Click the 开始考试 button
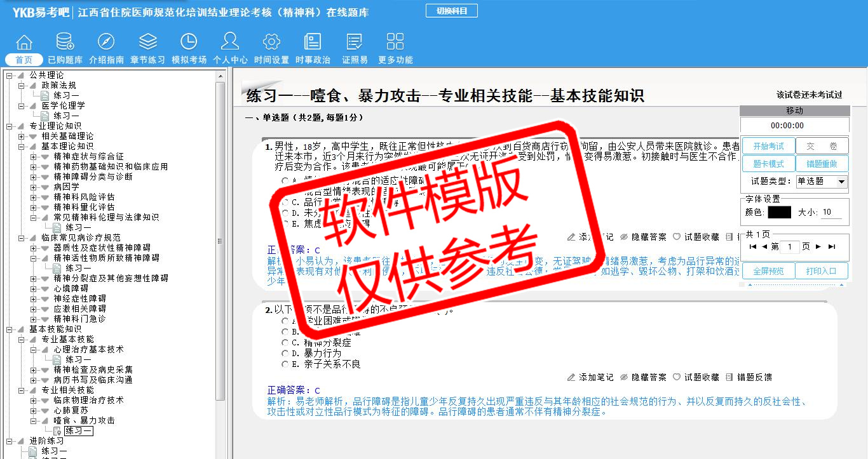The width and height of the screenshot is (868, 459). tap(768, 146)
